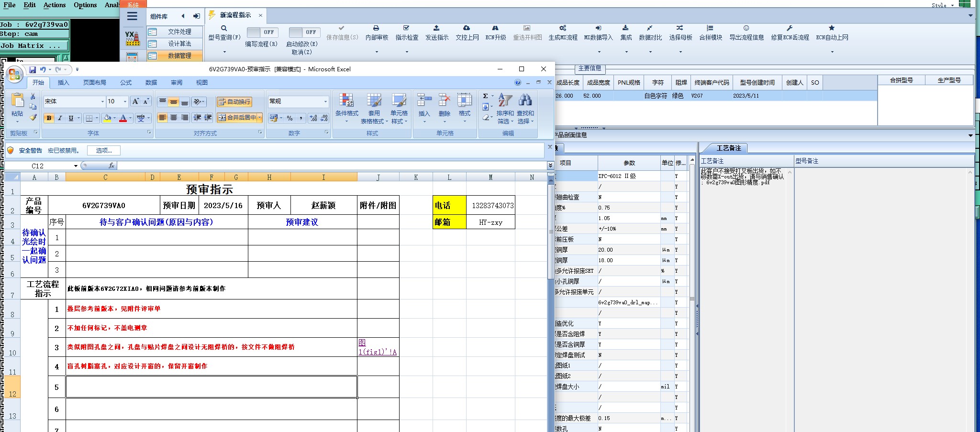The image size is (980, 432).
Task: Open Name Box C12 dropdown arrow
Action: pos(76,166)
